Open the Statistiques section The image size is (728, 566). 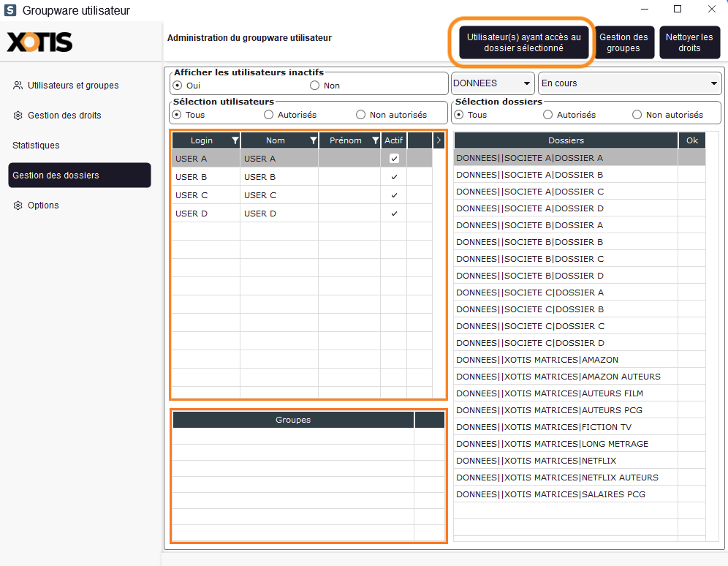(36, 146)
